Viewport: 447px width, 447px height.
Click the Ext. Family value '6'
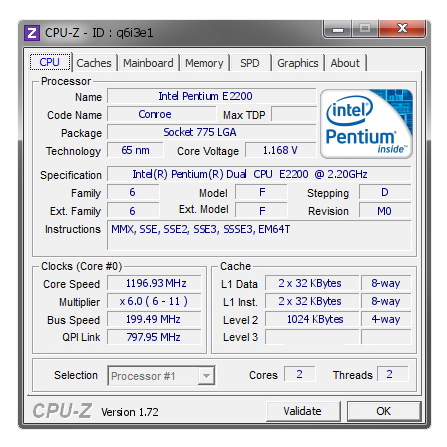[133, 211]
